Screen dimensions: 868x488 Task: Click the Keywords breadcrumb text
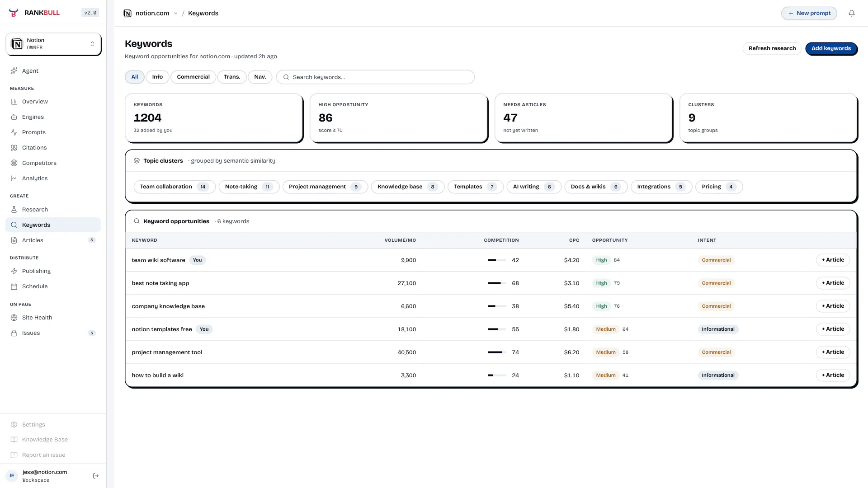coord(203,13)
